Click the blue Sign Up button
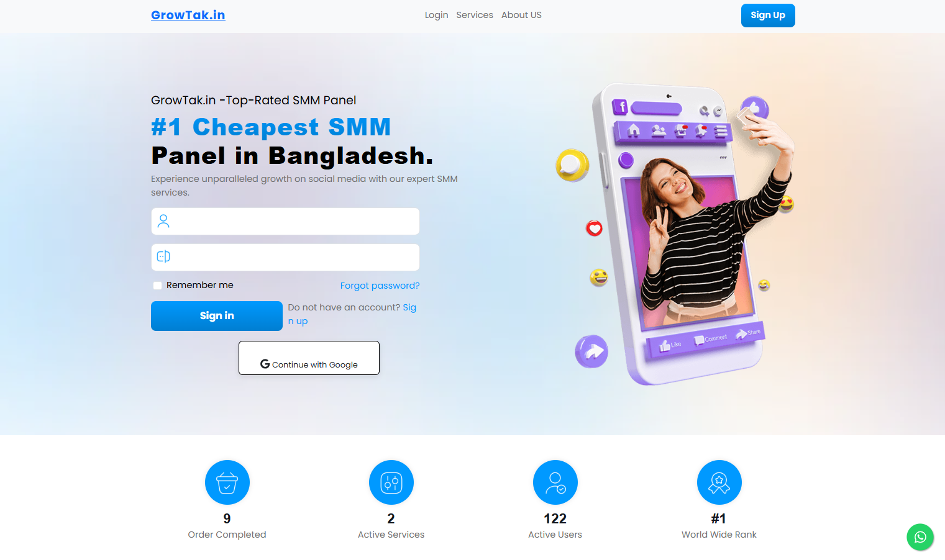 768,16
